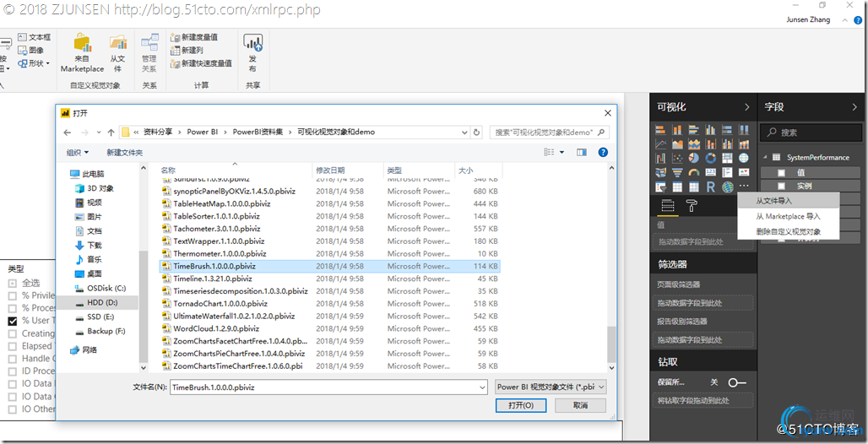Click the 从文件 custom visual ribbon button
Image resolution: width=868 pixels, height=444 pixels.
(117, 53)
